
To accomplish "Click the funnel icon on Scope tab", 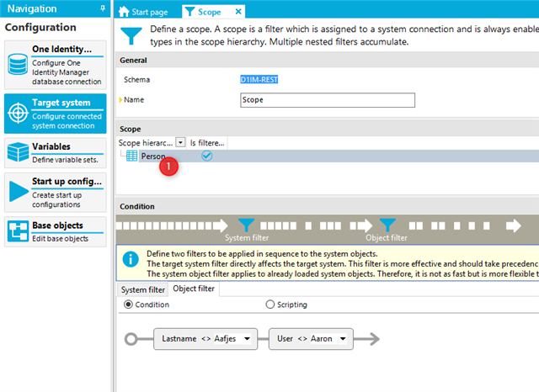I will 189,12.
